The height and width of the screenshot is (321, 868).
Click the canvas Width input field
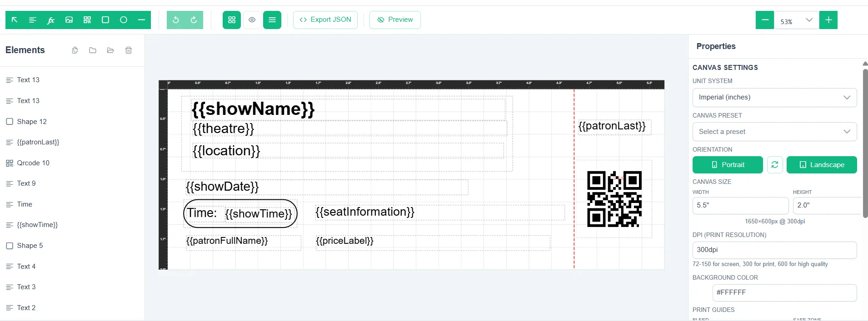(741, 206)
